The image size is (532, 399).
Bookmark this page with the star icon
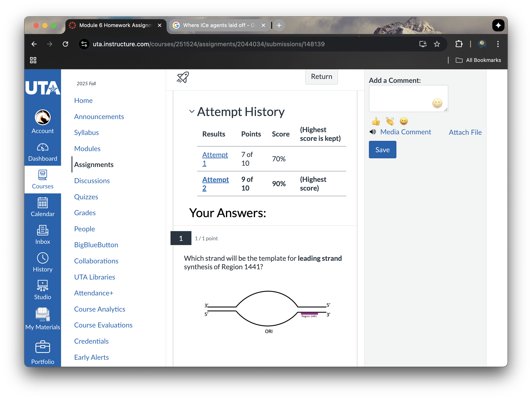click(437, 44)
